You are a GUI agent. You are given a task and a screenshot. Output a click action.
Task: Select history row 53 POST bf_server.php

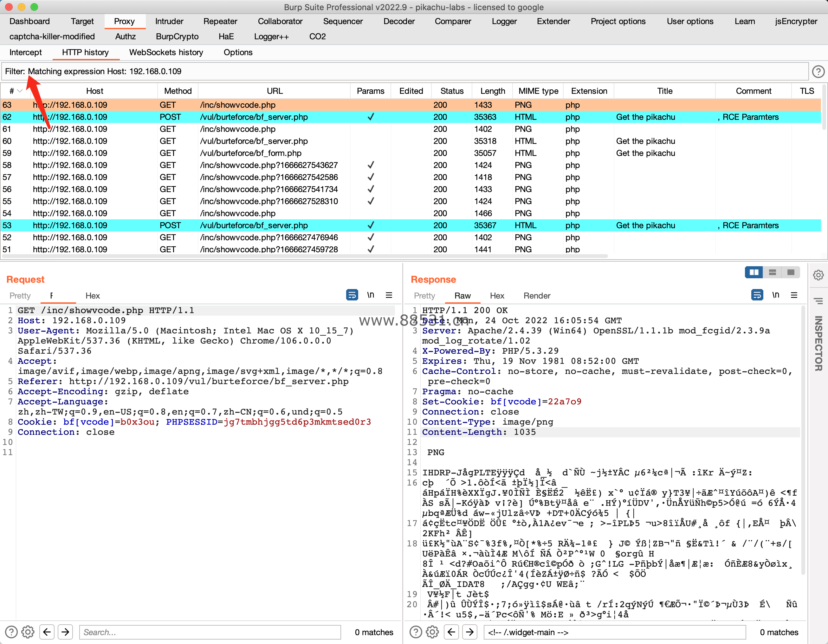411,225
